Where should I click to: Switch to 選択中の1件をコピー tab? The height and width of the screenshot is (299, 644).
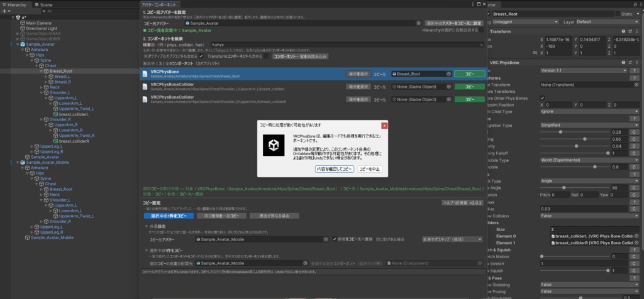tap(169, 215)
